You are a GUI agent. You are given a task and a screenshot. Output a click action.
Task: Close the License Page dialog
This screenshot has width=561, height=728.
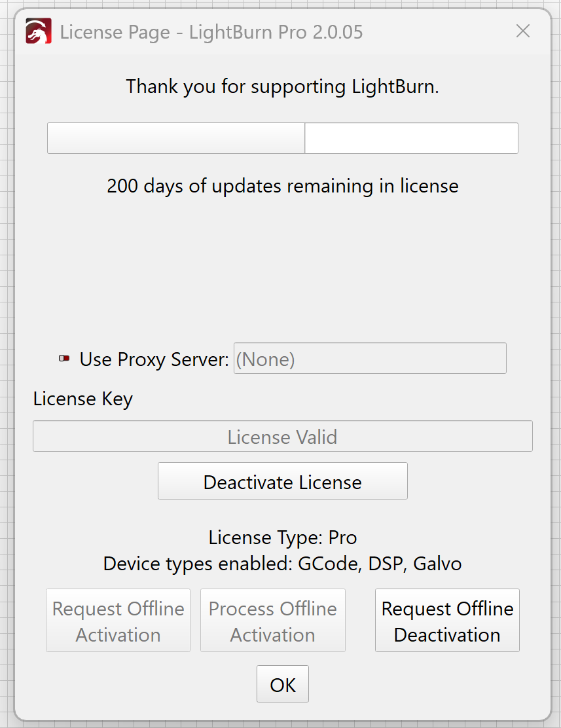tap(522, 31)
